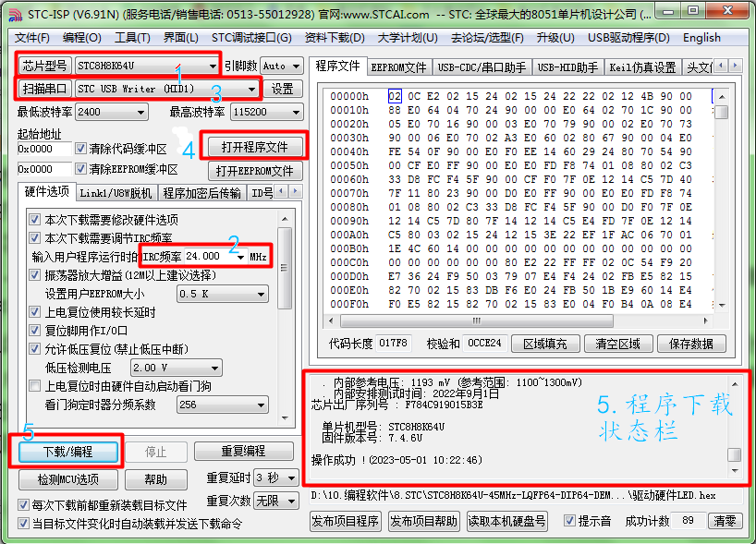Click hardware options list scroll down arrow
Image resolution: width=756 pixels, height=544 pixels.
coord(285,417)
